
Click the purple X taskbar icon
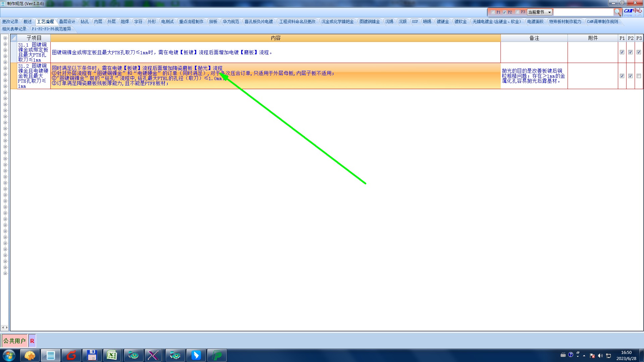click(x=153, y=355)
